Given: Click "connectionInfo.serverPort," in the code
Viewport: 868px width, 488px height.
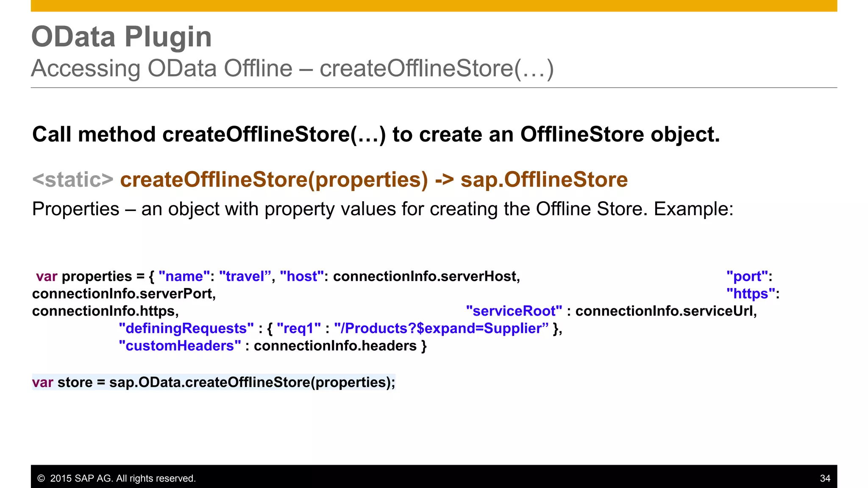Looking at the screenshot, I should click(x=124, y=294).
